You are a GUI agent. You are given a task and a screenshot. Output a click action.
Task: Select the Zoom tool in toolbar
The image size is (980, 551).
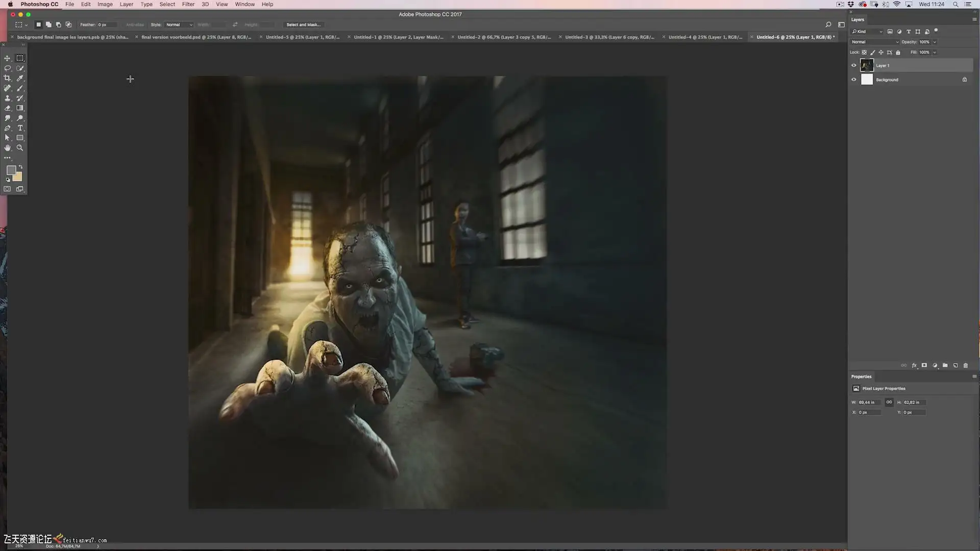click(x=20, y=148)
